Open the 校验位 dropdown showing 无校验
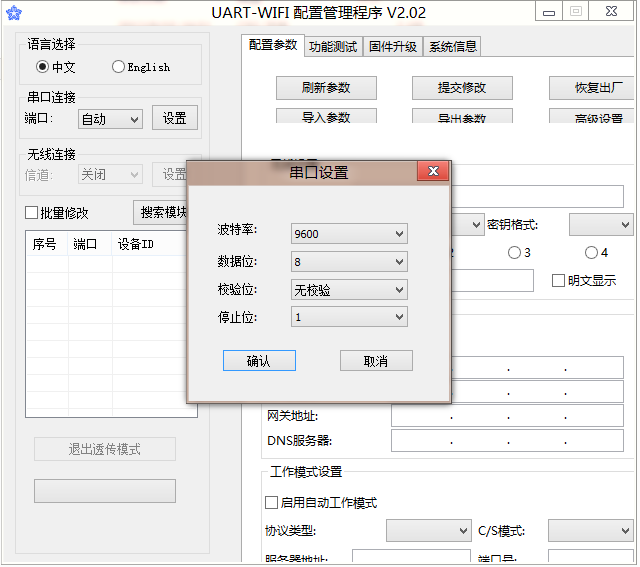 (349, 290)
